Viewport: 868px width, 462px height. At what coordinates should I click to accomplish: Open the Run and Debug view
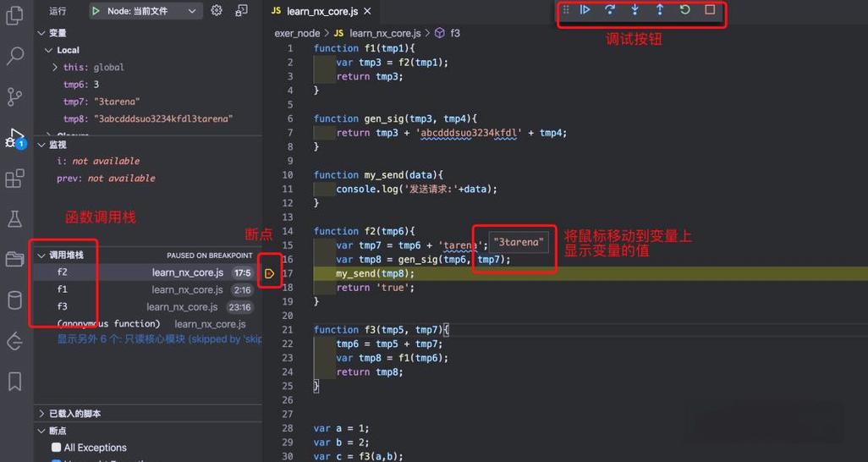[x=15, y=139]
